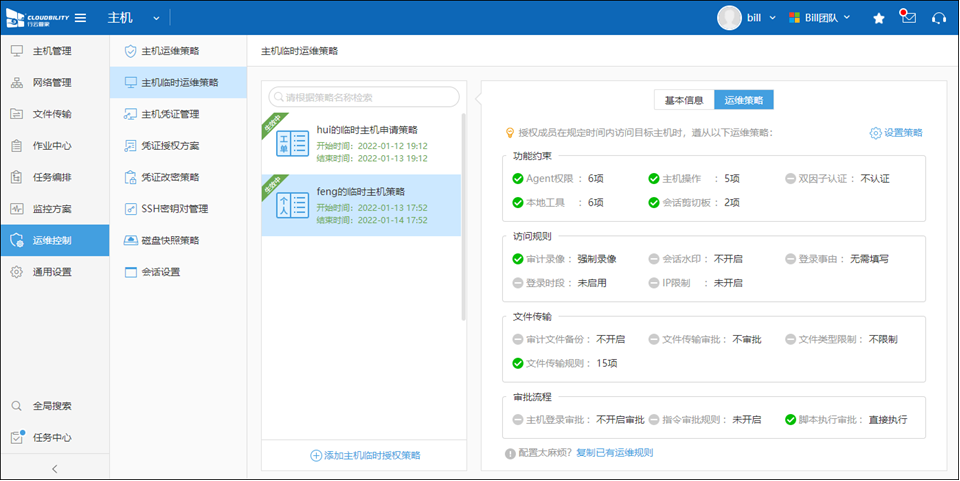Switch to the 基本信息 tab
Viewport: 960px width, 481px height.
[684, 100]
